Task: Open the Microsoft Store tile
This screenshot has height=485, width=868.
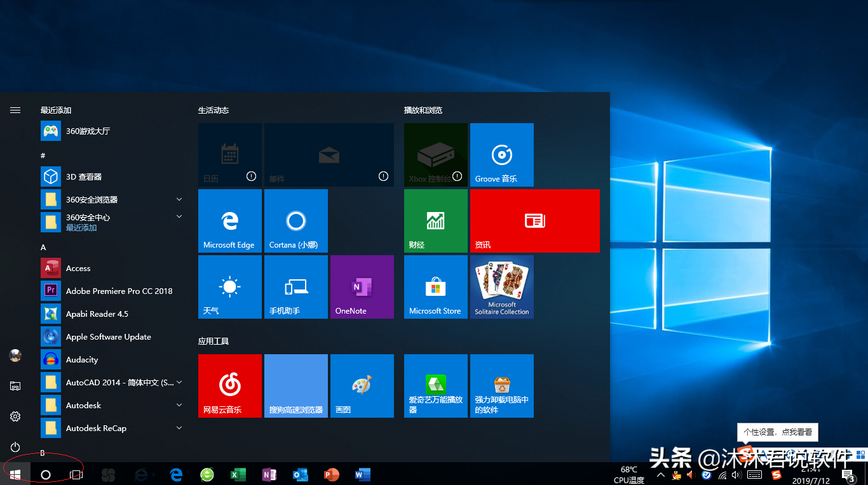Action: [x=436, y=287]
